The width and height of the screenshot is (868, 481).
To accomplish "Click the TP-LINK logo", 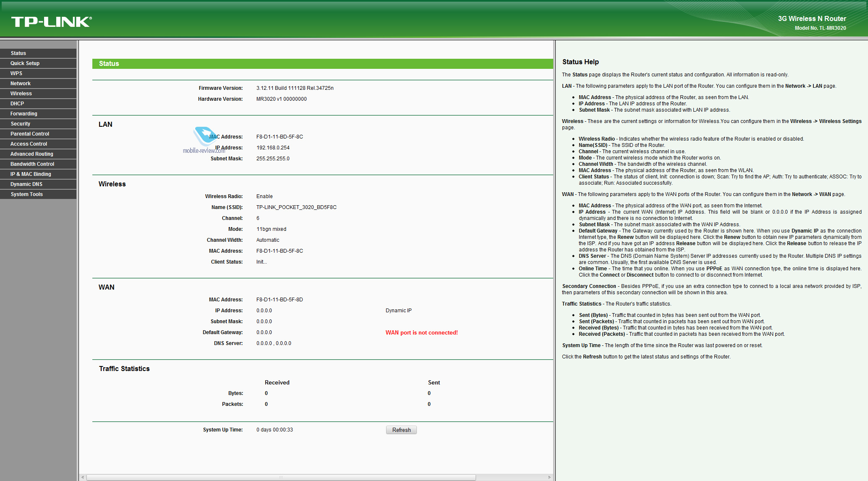I will click(x=52, y=22).
